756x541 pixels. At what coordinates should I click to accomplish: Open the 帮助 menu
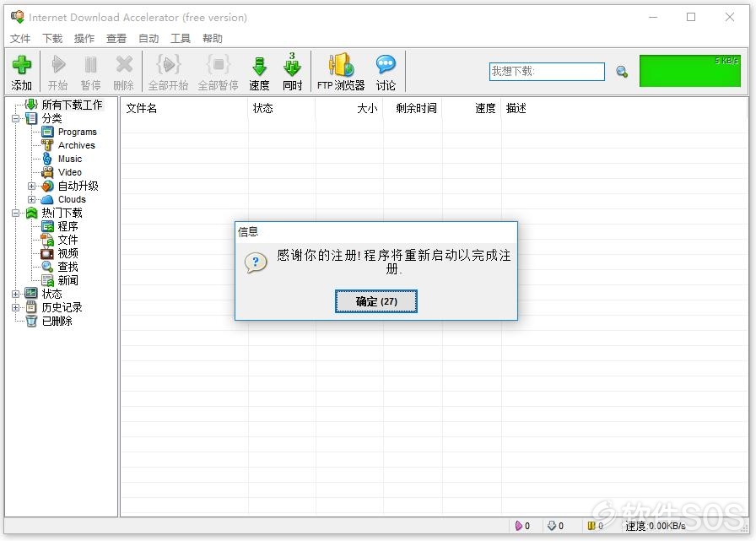point(212,39)
